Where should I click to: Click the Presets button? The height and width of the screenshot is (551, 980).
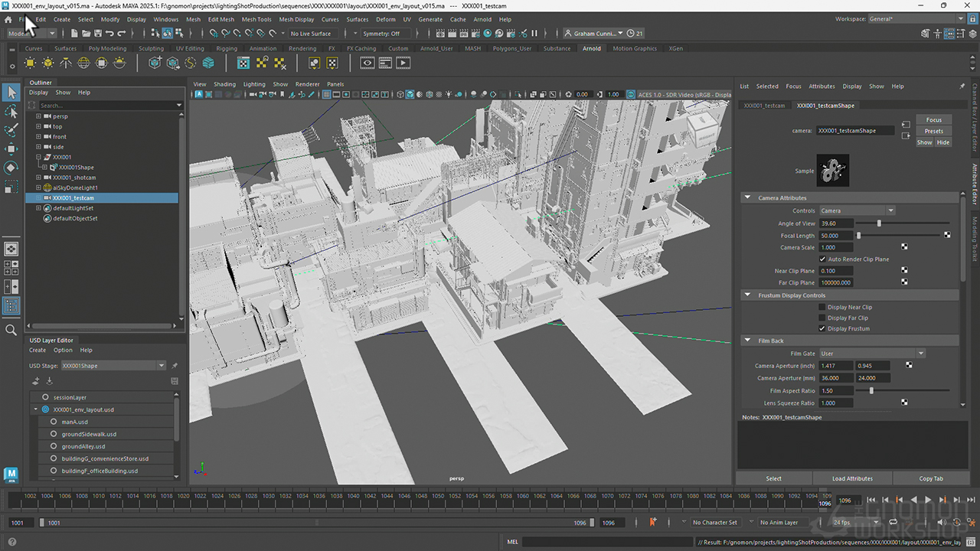[x=933, y=131]
